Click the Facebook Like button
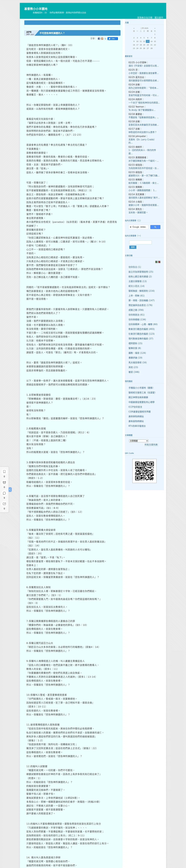 coord(113,39)
